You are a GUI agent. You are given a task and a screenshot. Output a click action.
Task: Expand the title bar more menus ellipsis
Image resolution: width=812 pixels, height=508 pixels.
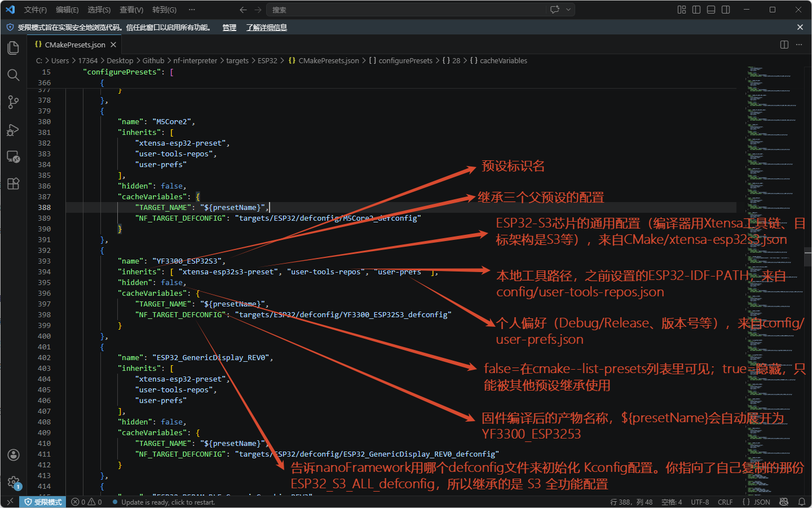pyautogui.click(x=192, y=10)
